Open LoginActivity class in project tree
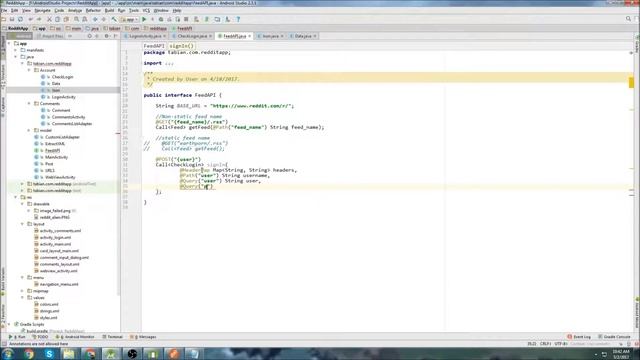The image size is (640, 360). [x=63, y=97]
